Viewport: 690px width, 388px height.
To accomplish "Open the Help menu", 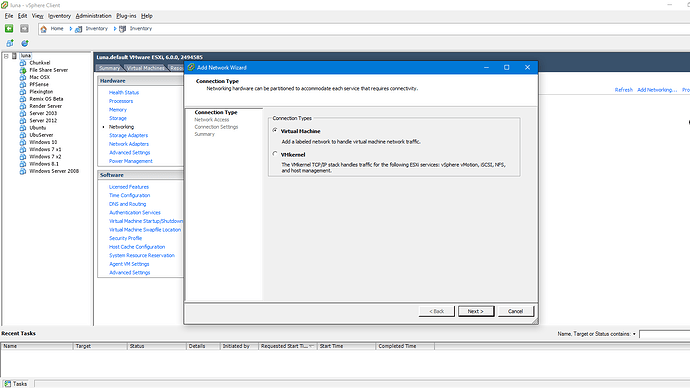I will [147, 16].
